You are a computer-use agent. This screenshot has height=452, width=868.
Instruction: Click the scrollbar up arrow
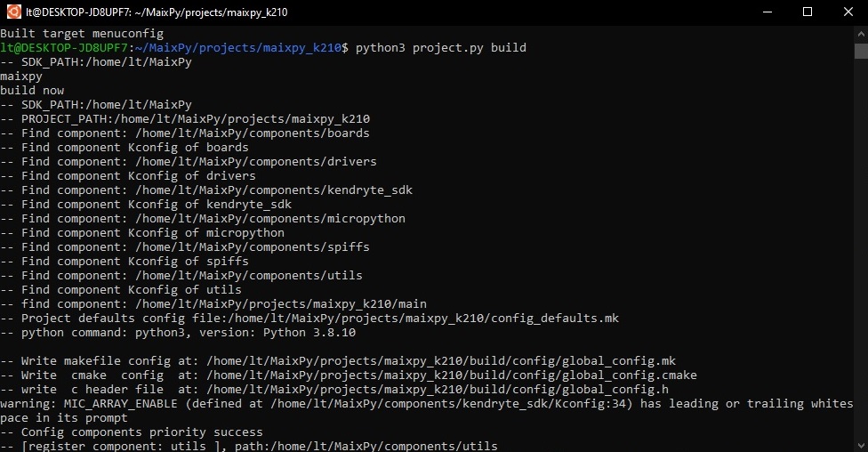coord(862,34)
